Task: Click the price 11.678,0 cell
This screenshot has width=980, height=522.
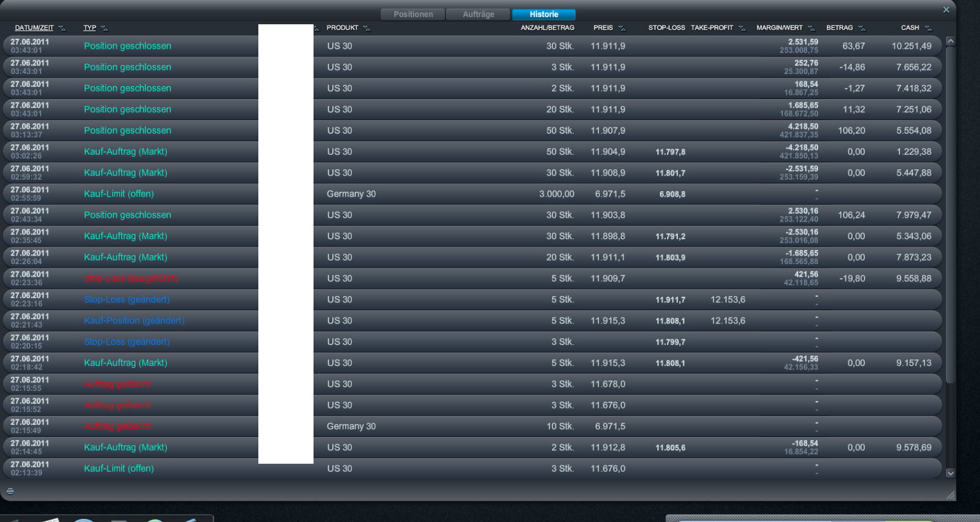Action: [x=608, y=384]
